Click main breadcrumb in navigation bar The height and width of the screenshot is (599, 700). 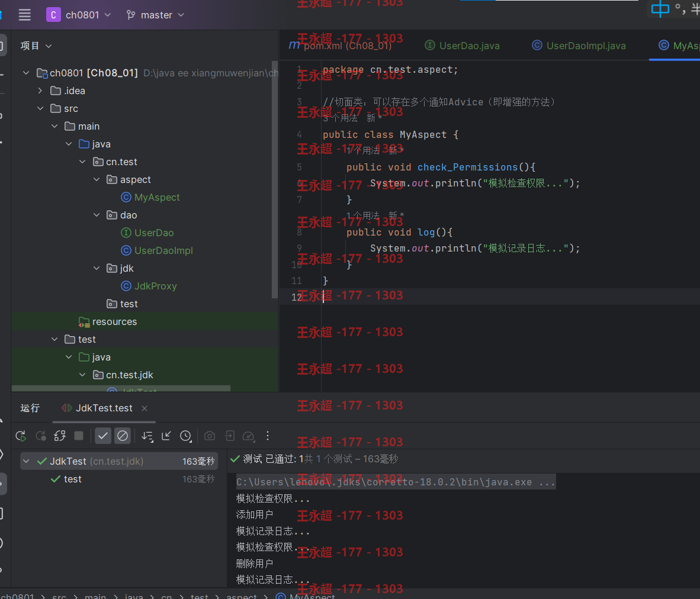click(x=95, y=596)
